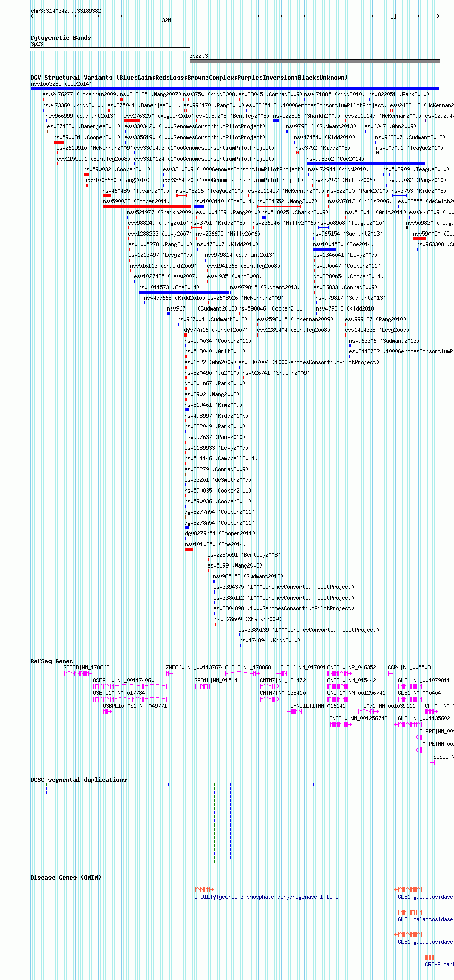The image size is (454, 980).
Task: Open variant nsv965152 (Sudmant2013)
Action: [x=248, y=576]
